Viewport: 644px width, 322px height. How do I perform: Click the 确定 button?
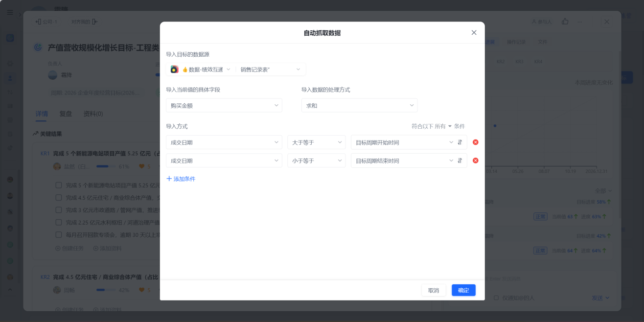[463, 290]
